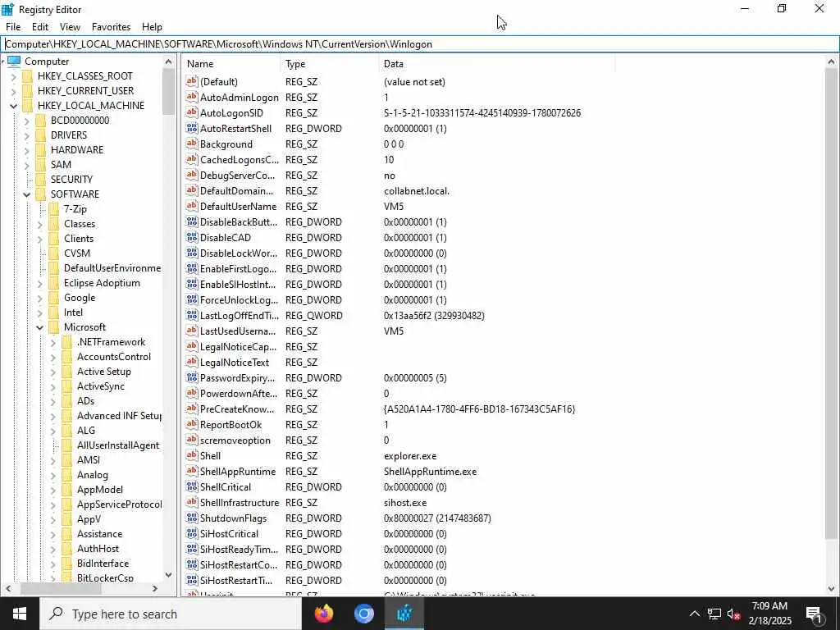This screenshot has width=840, height=630.
Task: Click the ShutdownFlags DWORD icon
Action: 192,518
